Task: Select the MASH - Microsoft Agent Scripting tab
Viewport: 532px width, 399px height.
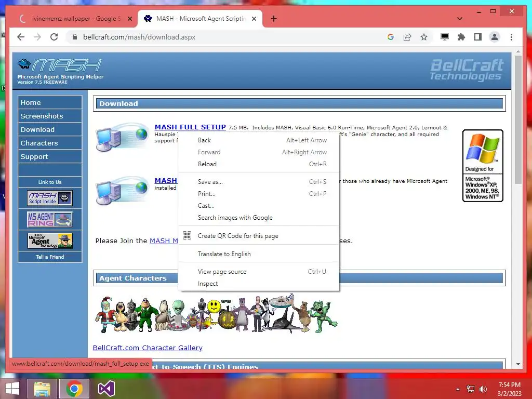Action: point(200,19)
